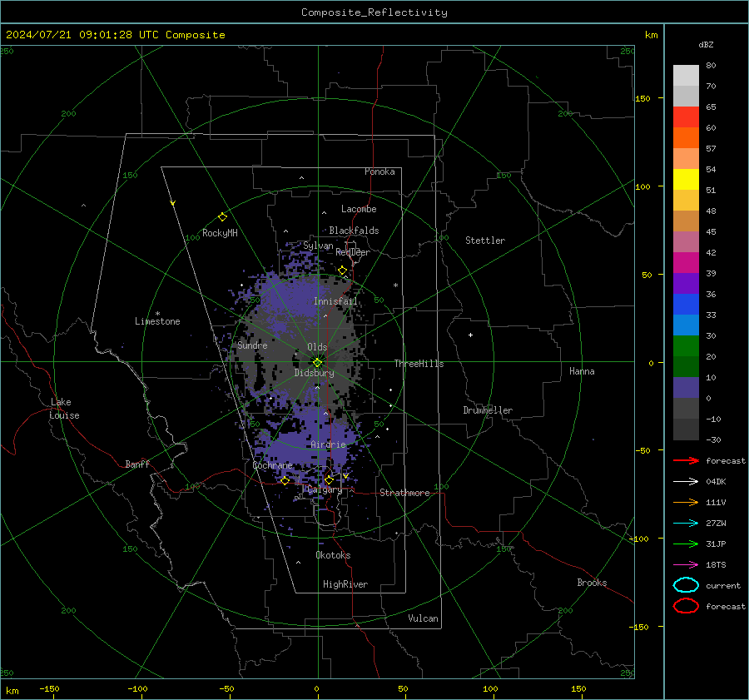Click the green 31JP arrow in the legend
This screenshot has width=749, height=700.
click(x=686, y=544)
